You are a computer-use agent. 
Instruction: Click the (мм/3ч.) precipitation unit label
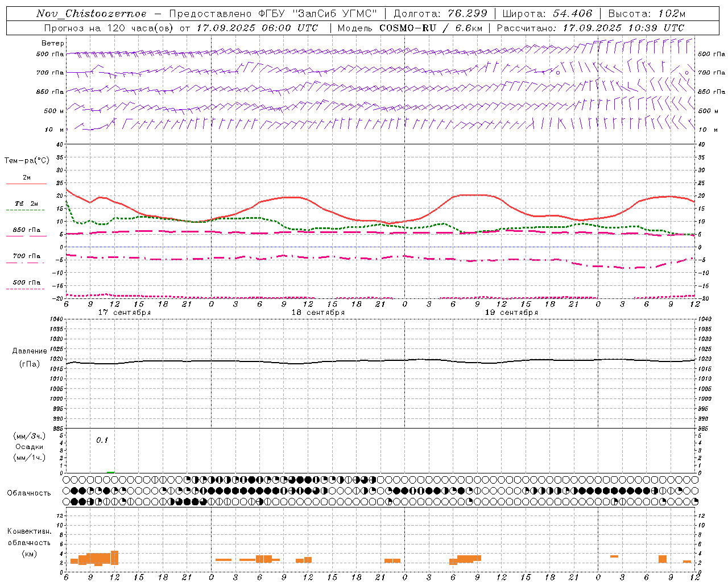[29, 436]
